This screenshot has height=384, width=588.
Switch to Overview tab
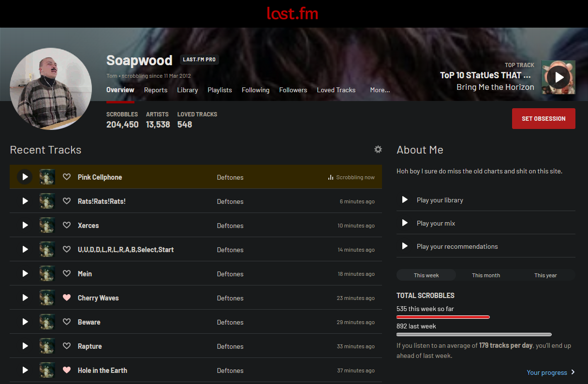120,90
